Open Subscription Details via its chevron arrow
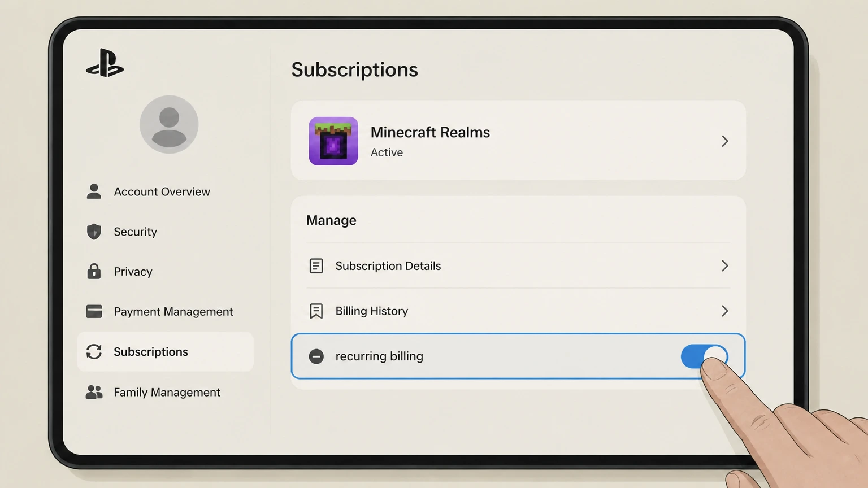This screenshot has height=488, width=868. point(725,265)
